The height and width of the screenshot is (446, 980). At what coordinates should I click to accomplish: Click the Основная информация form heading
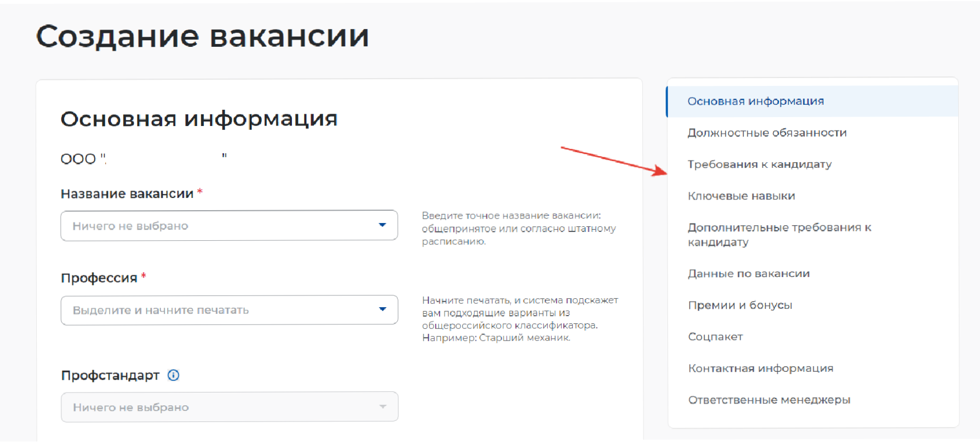point(199,119)
